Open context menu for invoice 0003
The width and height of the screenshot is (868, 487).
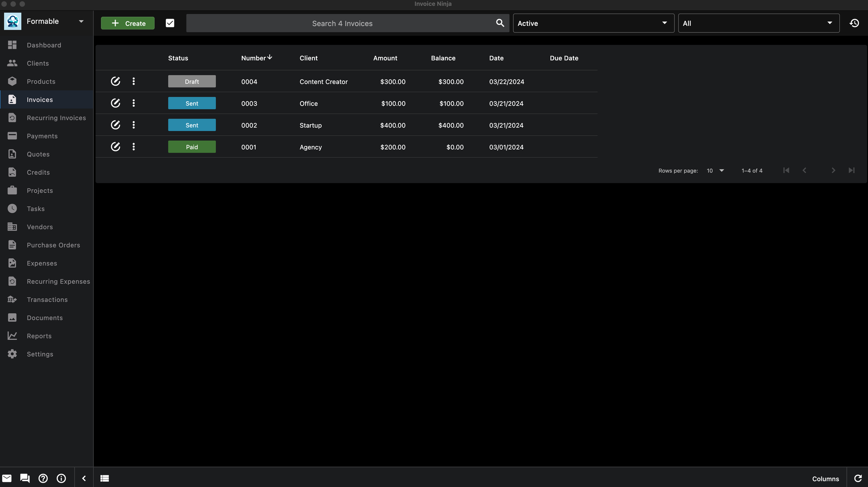pyautogui.click(x=133, y=103)
